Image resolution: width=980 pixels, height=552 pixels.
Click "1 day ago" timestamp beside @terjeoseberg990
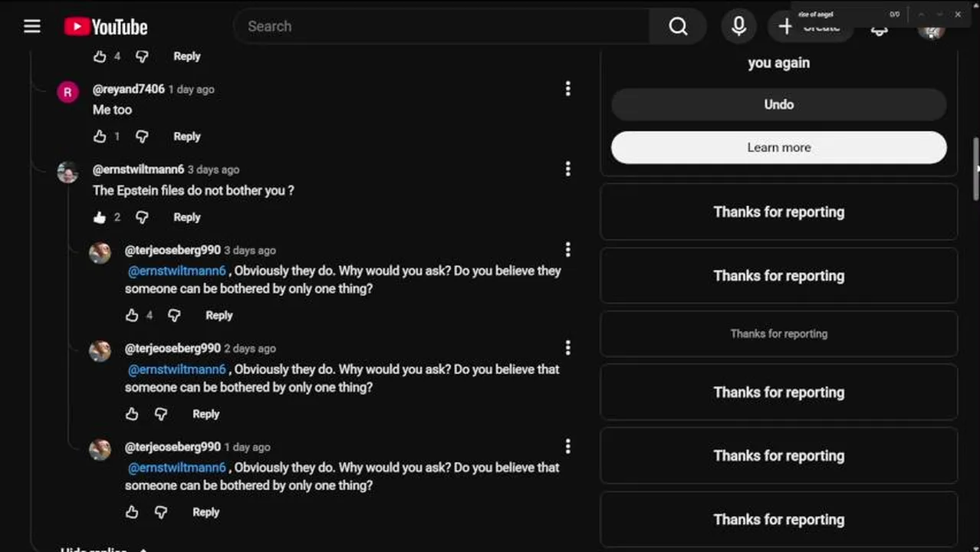click(247, 447)
